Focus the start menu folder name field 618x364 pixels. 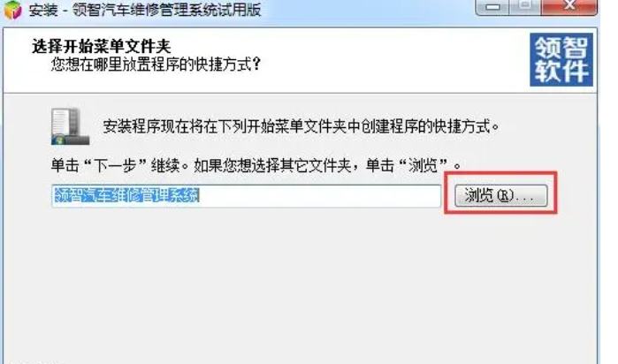247,196
